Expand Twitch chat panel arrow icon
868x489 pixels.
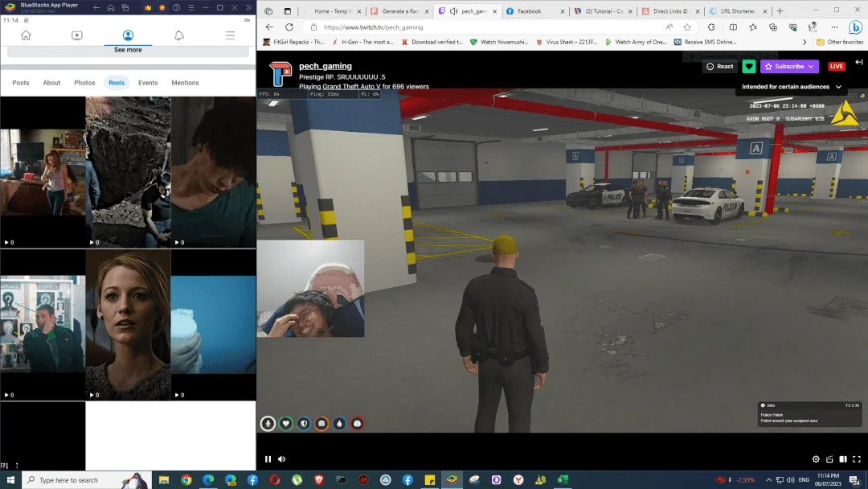coord(858,62)
